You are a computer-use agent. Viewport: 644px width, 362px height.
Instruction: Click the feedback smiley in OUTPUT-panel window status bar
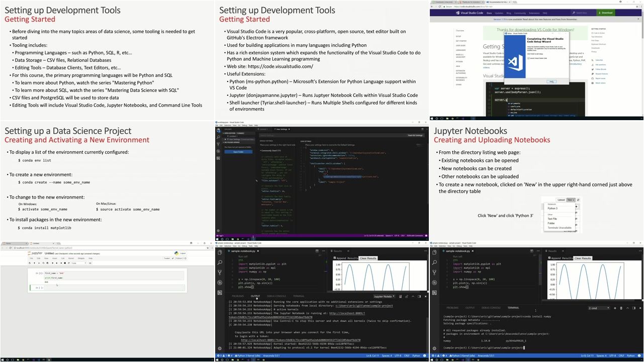click(425, 355)
